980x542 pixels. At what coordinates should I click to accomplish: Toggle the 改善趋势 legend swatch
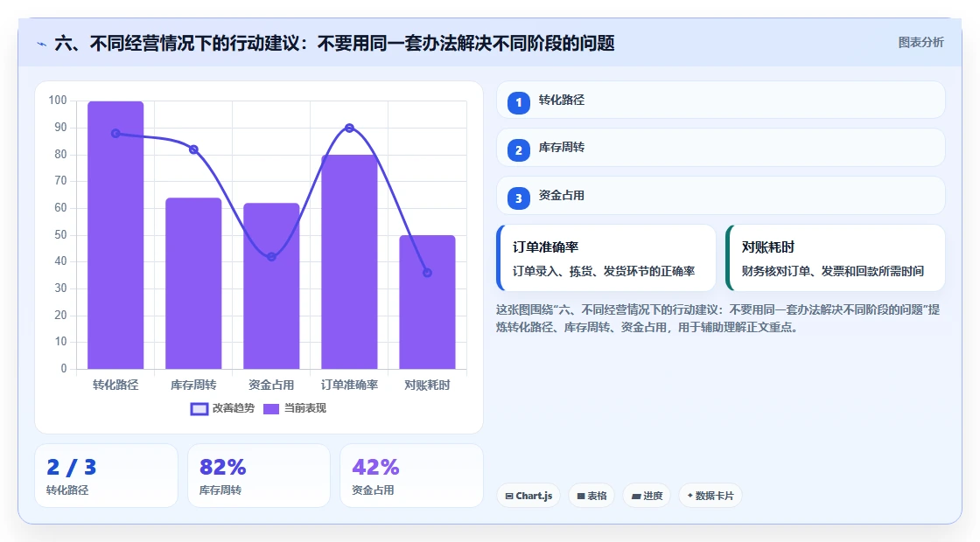(199, 409)
